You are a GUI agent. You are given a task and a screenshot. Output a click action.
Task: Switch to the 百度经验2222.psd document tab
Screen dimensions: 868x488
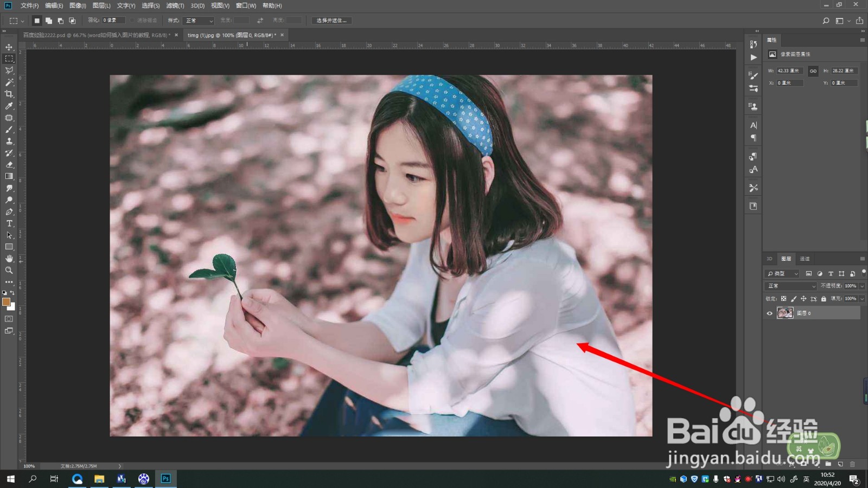[97, 35]
